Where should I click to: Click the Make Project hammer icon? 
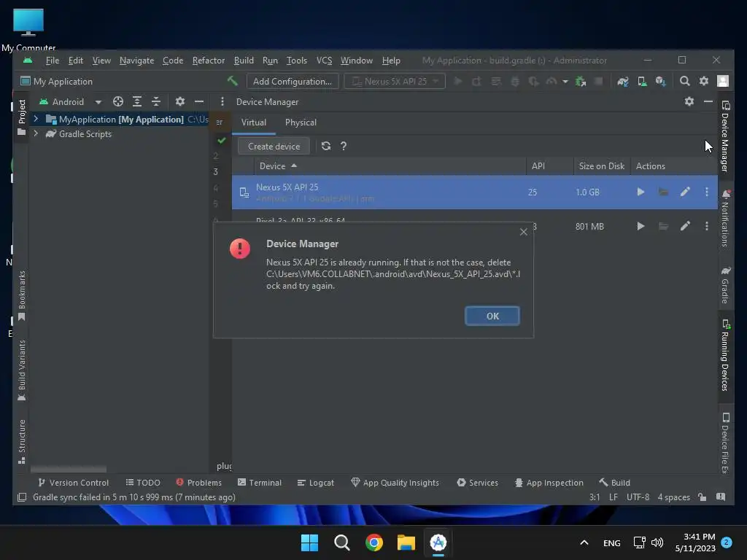coord(232,81)
